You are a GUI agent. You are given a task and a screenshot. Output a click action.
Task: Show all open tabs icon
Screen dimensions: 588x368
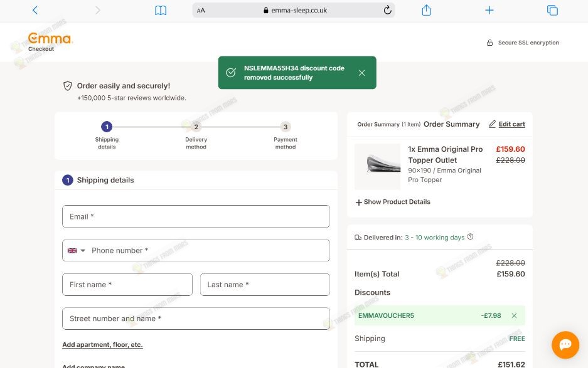click(552, 10)
